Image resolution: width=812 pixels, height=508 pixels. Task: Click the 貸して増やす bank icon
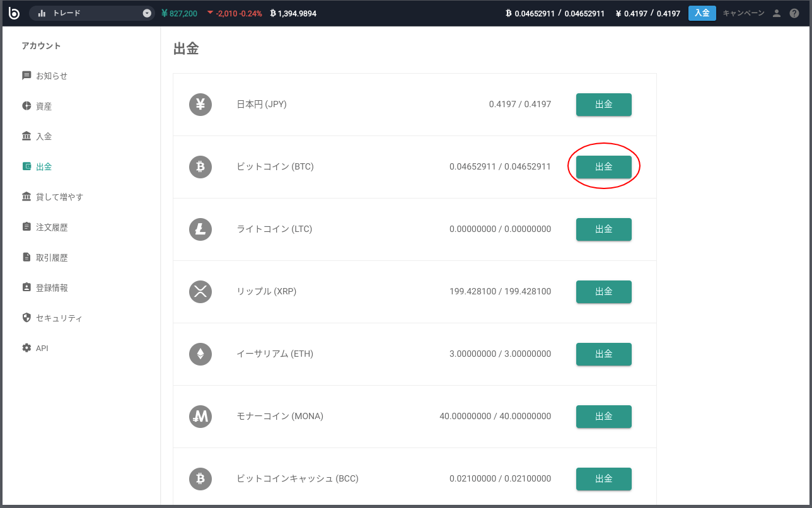pos(26,197)
